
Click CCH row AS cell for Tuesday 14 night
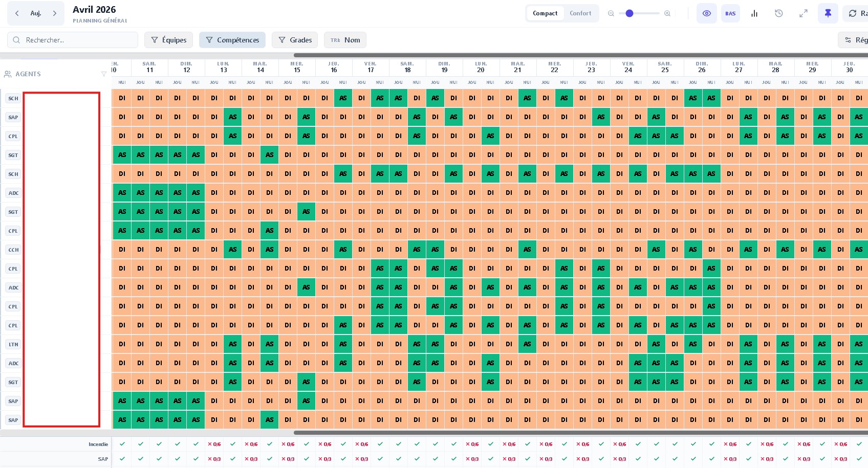coord(270,250)
